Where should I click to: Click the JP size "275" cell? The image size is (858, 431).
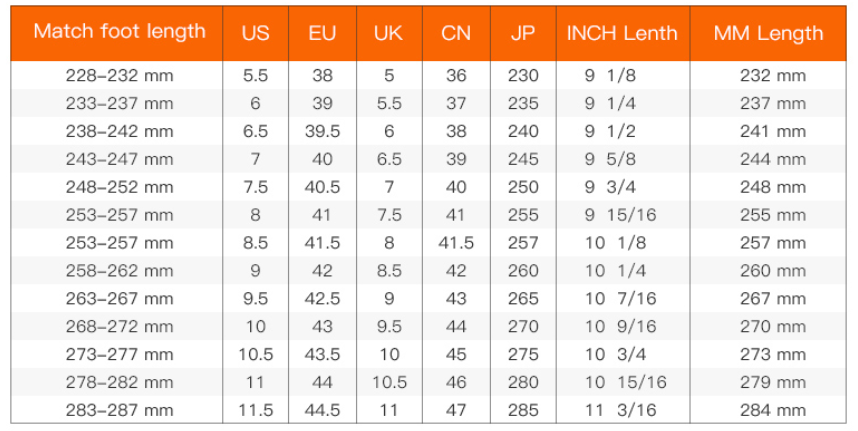point(522,354)
